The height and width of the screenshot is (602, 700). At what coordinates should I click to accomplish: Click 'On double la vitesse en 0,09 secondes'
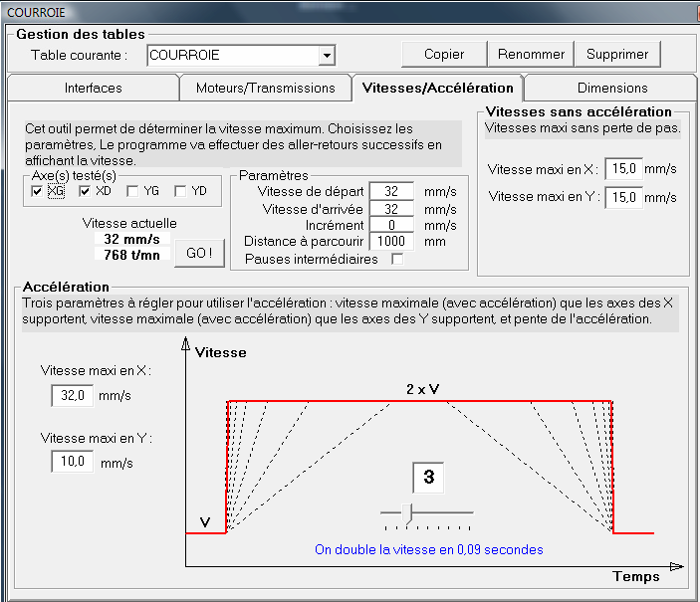point(428,549)
